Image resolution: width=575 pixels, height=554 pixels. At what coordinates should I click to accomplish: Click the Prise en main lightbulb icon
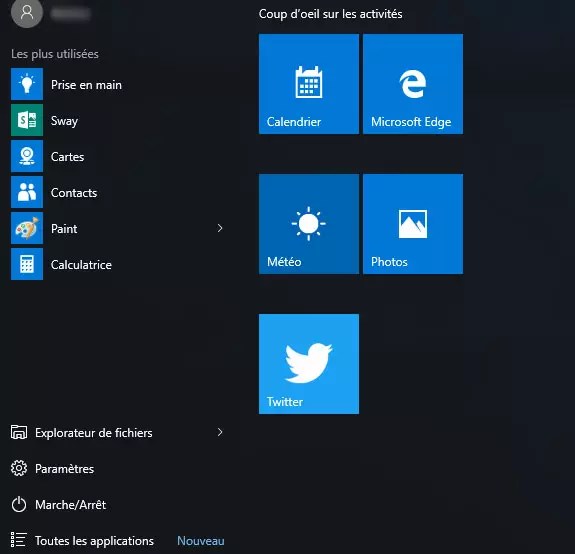27,84
